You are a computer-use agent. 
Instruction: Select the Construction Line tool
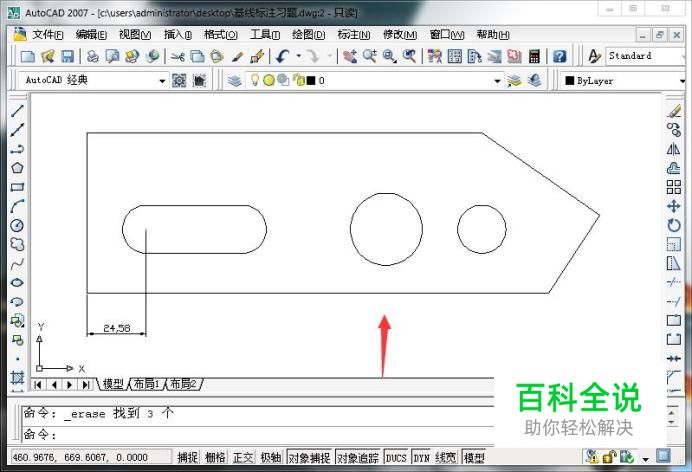pos(17,130)
